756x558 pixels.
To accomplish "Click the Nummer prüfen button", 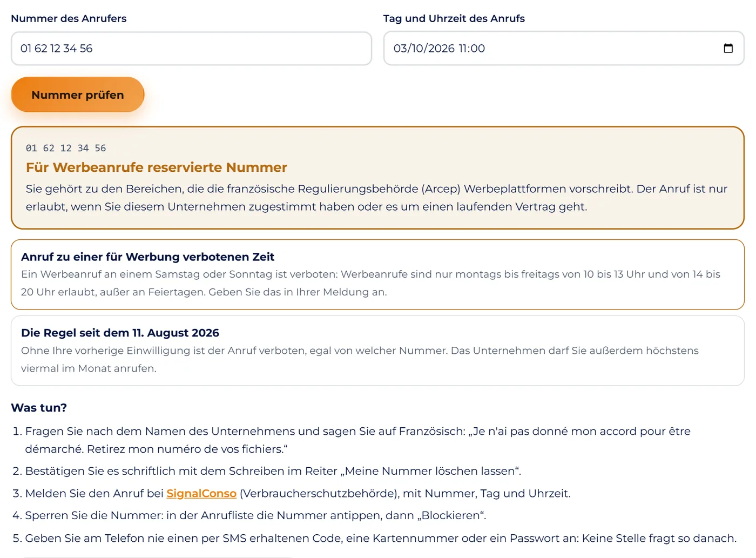I will 78,95.
